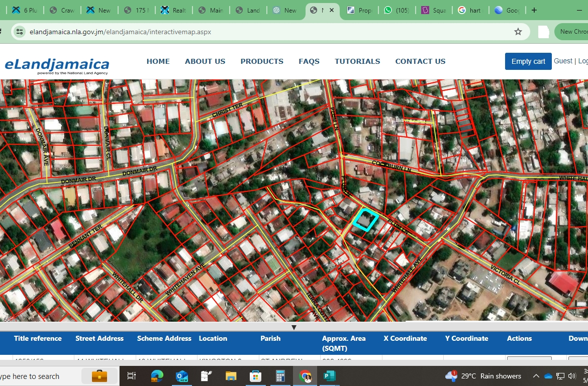Collapse the search results table arrow

coord(293,327)
